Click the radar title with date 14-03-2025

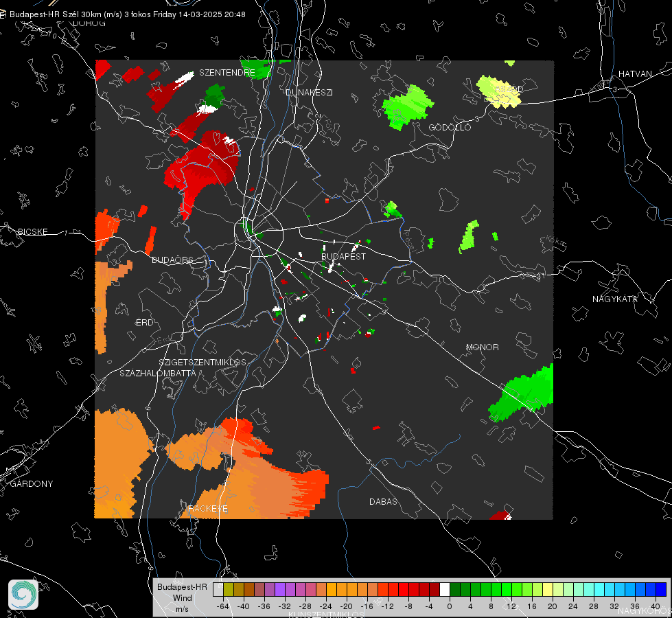point(127,14)
